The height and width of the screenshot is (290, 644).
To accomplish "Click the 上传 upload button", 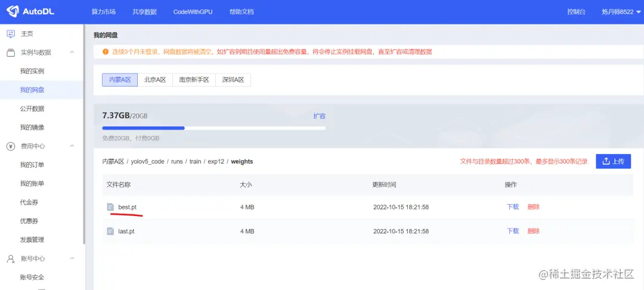I will tap(613, 162).
